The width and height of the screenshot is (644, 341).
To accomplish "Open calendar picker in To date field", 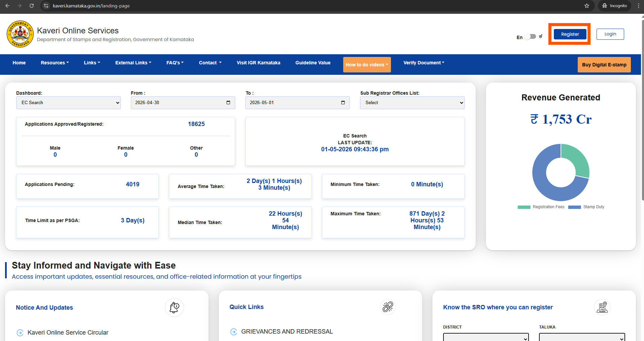I will point(343,102).
